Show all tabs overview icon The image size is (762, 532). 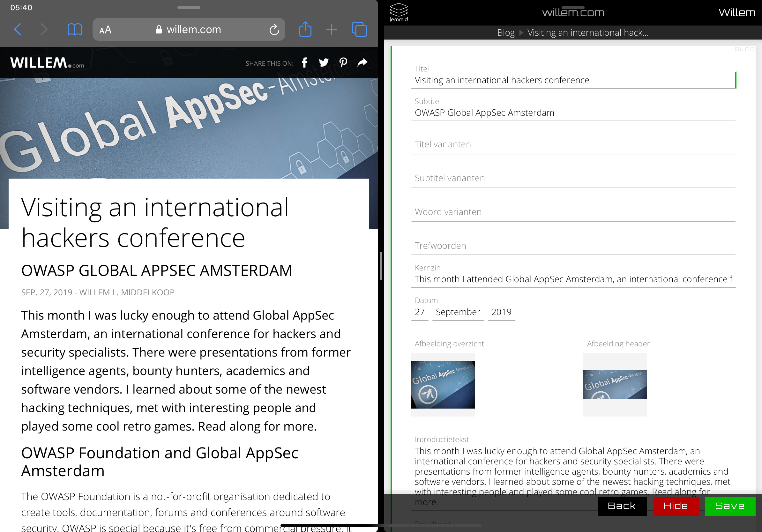359,30
